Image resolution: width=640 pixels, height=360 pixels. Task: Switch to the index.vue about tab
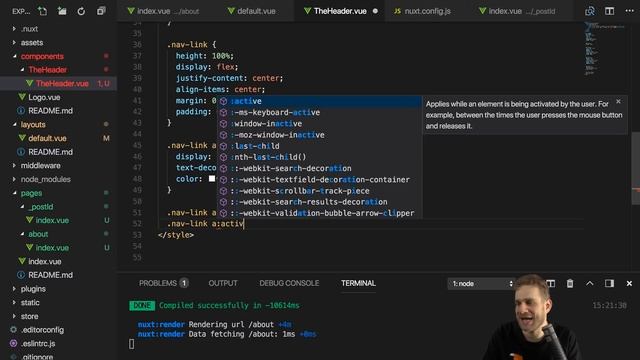tap(163, 11)
